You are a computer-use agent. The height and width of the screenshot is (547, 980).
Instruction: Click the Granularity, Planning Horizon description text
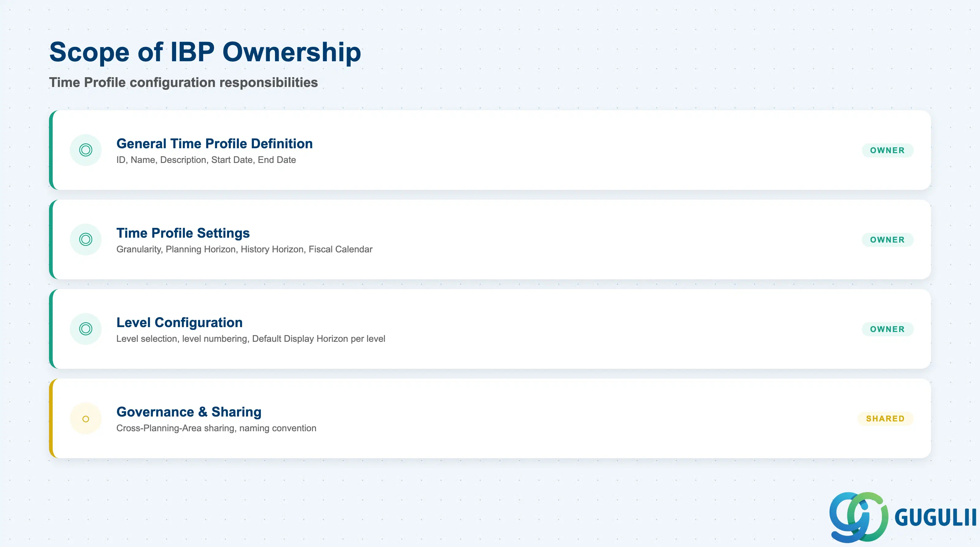(244, 249)
